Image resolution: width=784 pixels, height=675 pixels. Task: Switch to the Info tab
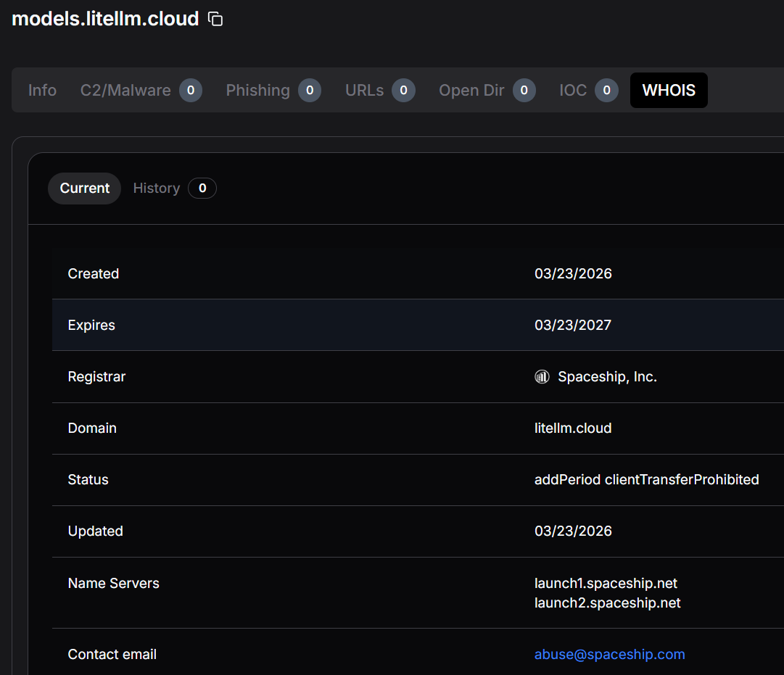42,90
